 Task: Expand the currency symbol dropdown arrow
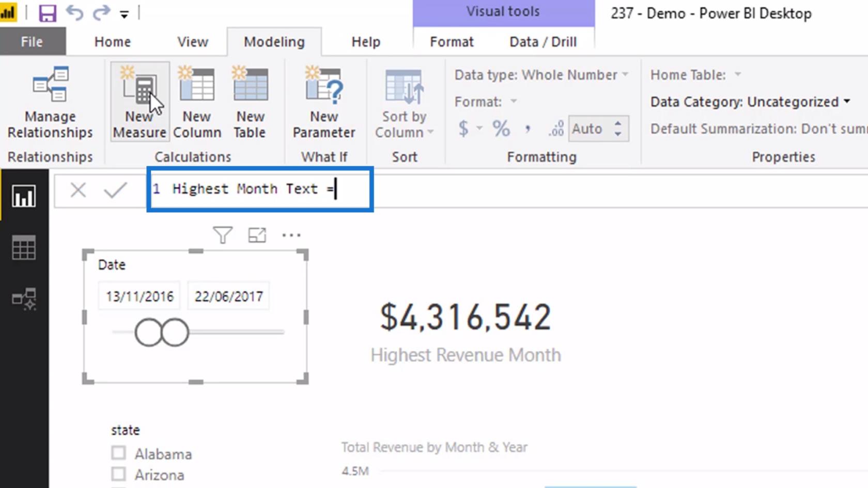click(x=479, y=128)
